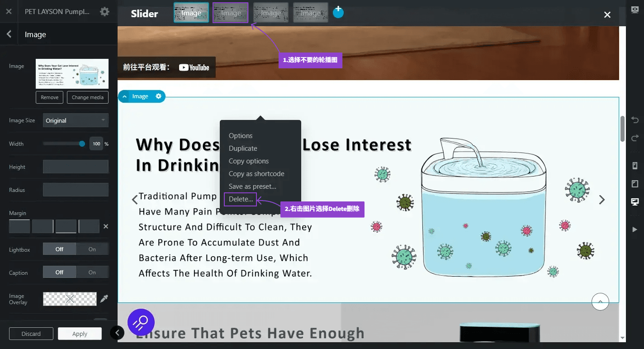Turn Caption toggle to On
Viewport: 644px width, 349px height.
pyautogui.click(x=92, y=273)
